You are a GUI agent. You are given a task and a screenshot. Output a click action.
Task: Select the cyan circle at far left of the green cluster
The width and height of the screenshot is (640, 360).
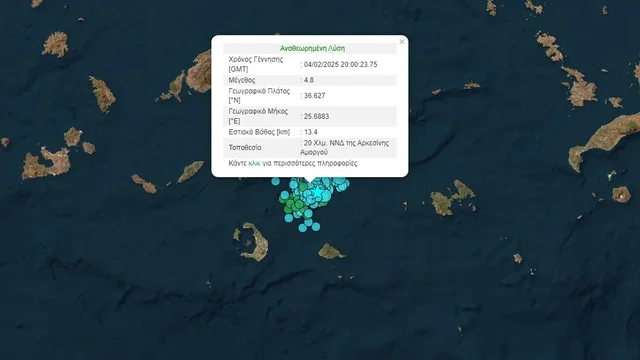284,195
